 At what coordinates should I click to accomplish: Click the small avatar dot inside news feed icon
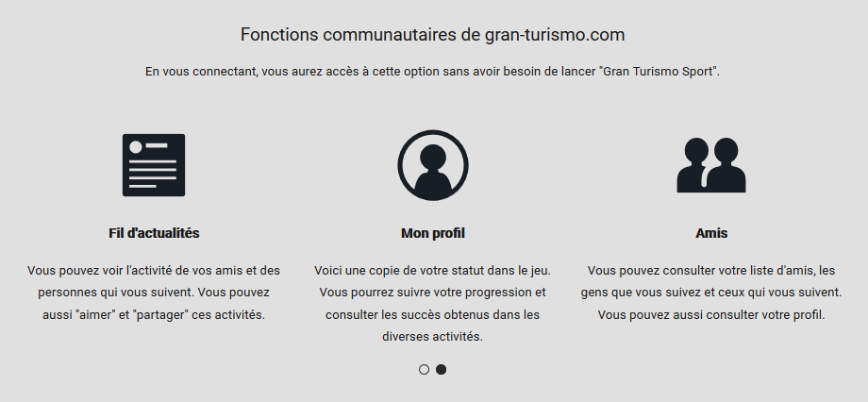pyautogui.click(x=136, y=146)
